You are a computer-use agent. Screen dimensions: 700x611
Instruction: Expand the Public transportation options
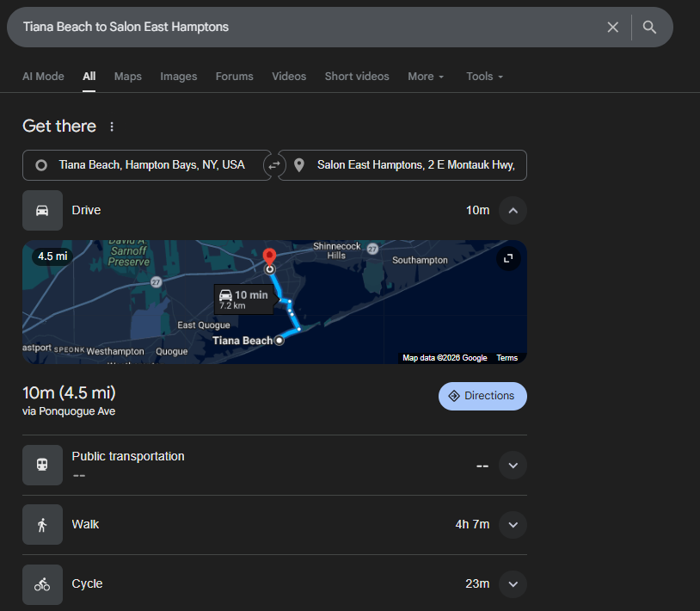tap(513, 466)
